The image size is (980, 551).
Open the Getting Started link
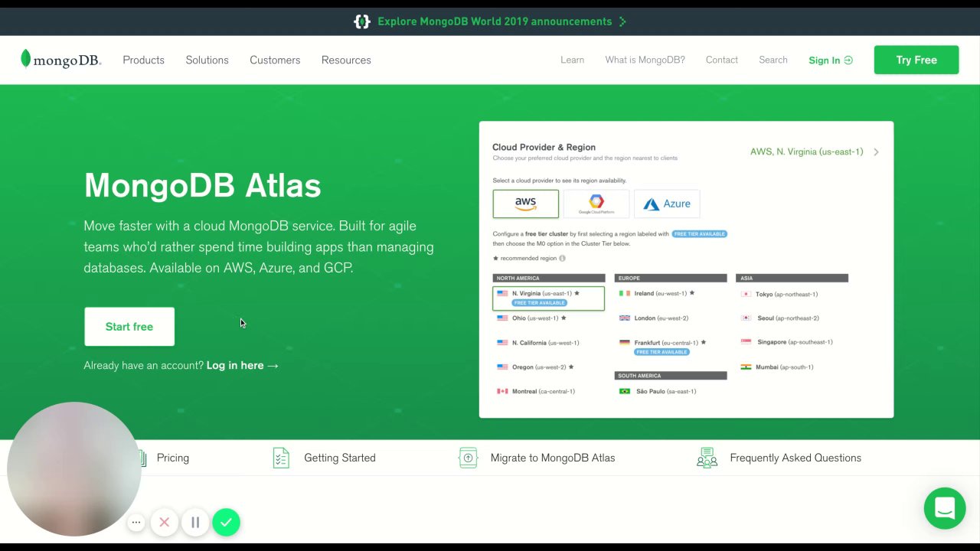(340, 458)
